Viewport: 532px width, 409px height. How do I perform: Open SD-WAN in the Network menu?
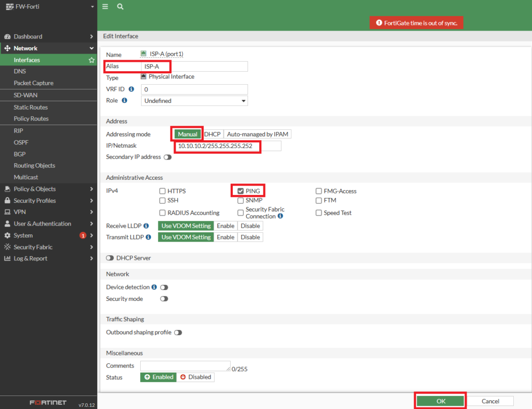[25, 95]
